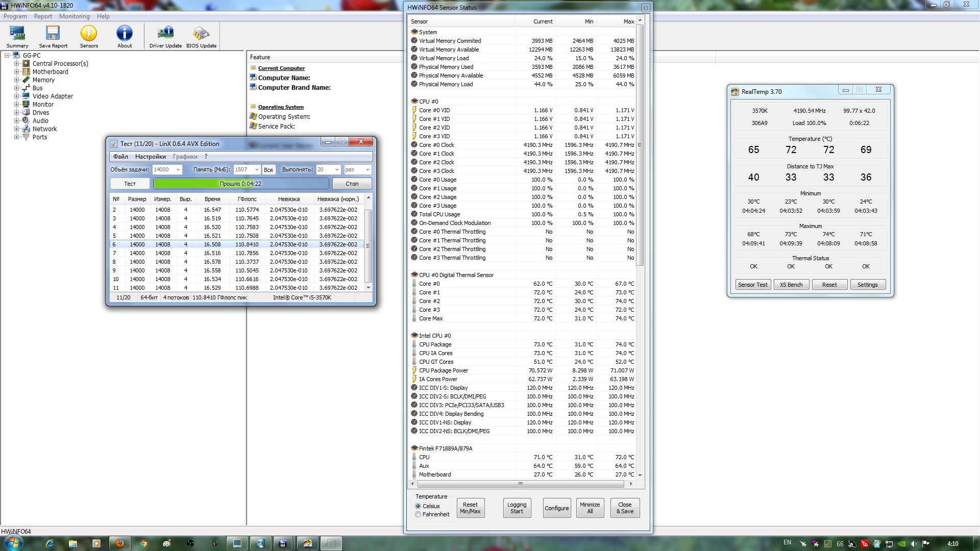Click the LinX test progress bar

(241, 184)
